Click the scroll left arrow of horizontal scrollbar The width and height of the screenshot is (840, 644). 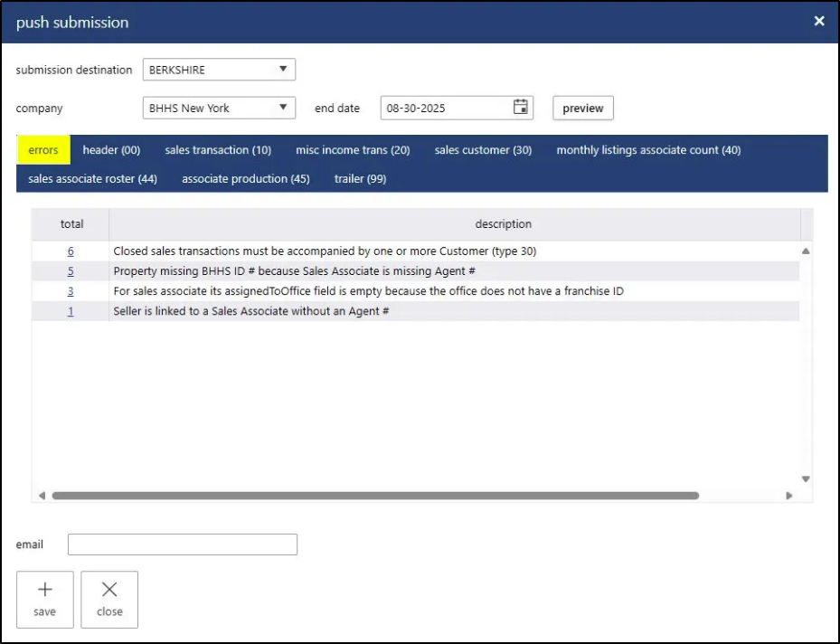coord(42,496)
